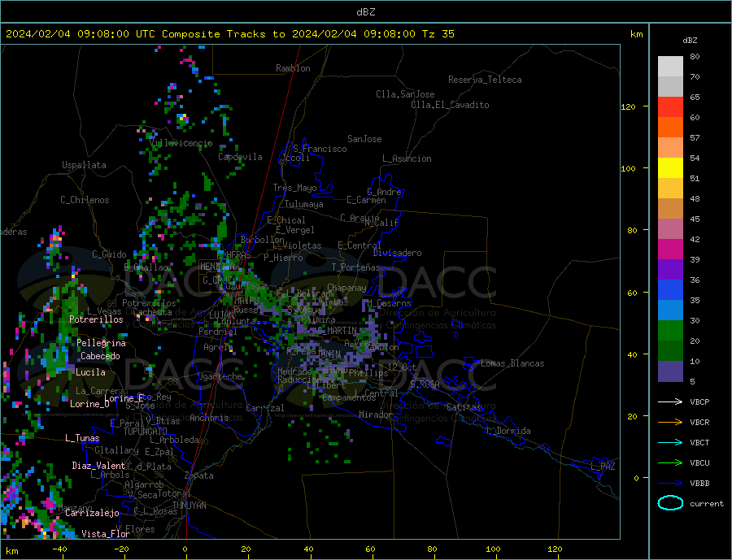Click the SanJose location label
732x560 pixels.
(364, 139)
